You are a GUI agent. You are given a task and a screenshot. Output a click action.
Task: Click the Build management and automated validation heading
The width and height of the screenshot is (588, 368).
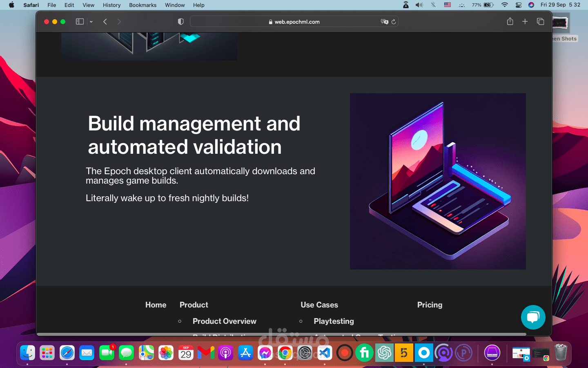coord(194,135)
